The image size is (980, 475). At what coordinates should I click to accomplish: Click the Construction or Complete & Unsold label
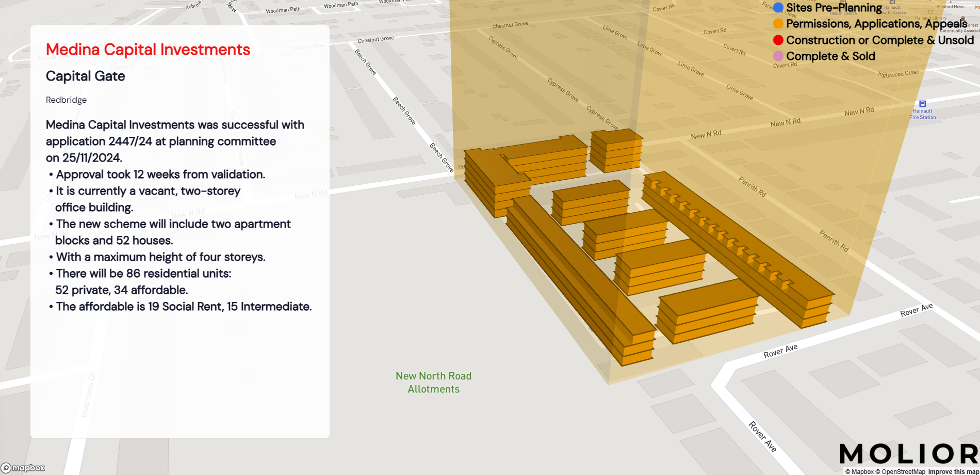tap(880, 40)
